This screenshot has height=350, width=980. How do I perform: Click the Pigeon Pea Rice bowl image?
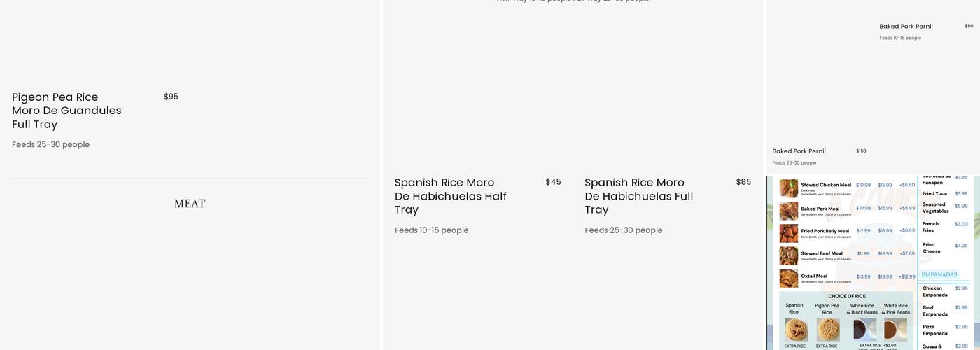click(828, 330)
